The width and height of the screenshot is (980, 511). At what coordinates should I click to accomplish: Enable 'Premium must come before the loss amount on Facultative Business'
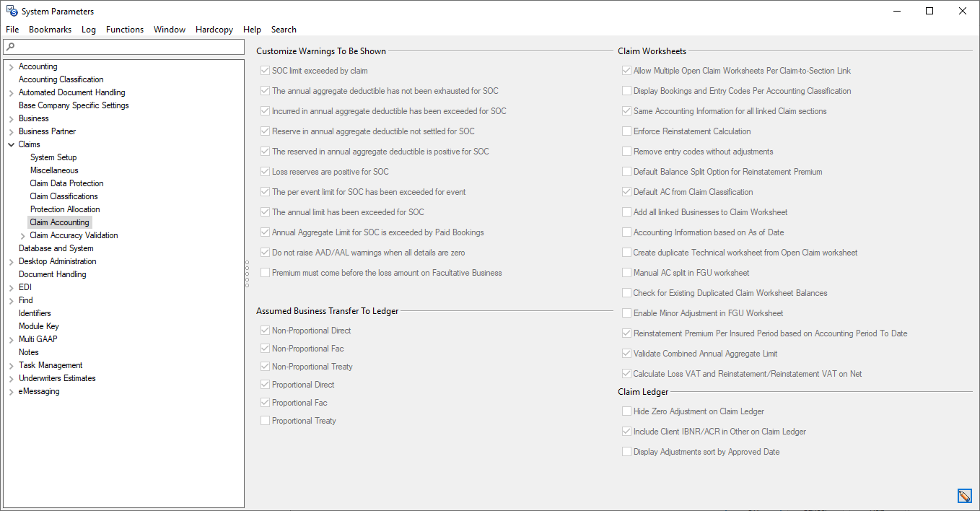(x=265, y=272)
